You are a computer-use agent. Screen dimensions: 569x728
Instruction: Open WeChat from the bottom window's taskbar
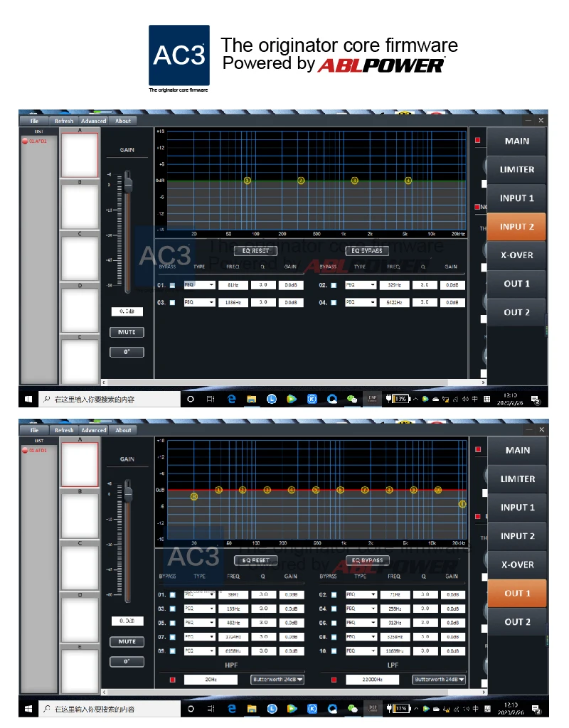[352, 709]
